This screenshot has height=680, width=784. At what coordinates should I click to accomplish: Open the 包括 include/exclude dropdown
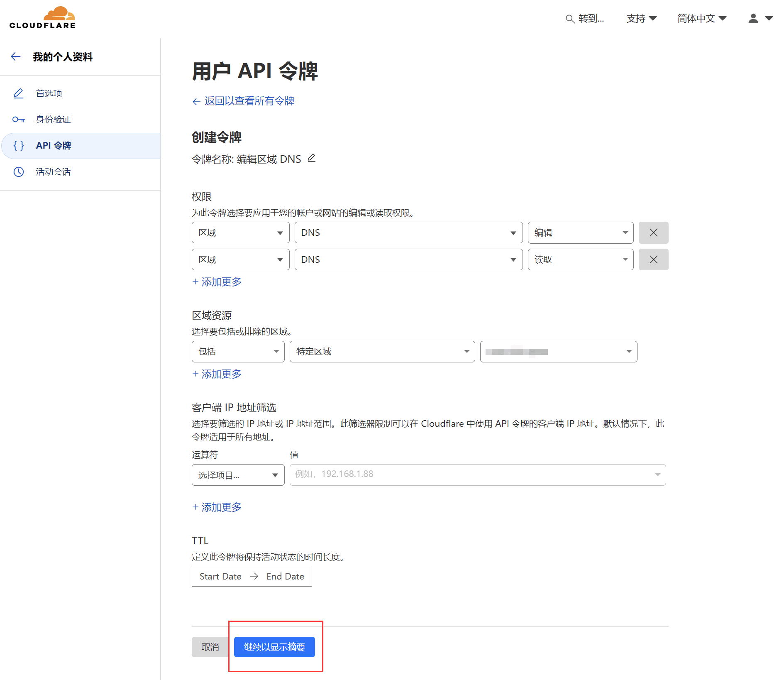[x=238, y=352]
